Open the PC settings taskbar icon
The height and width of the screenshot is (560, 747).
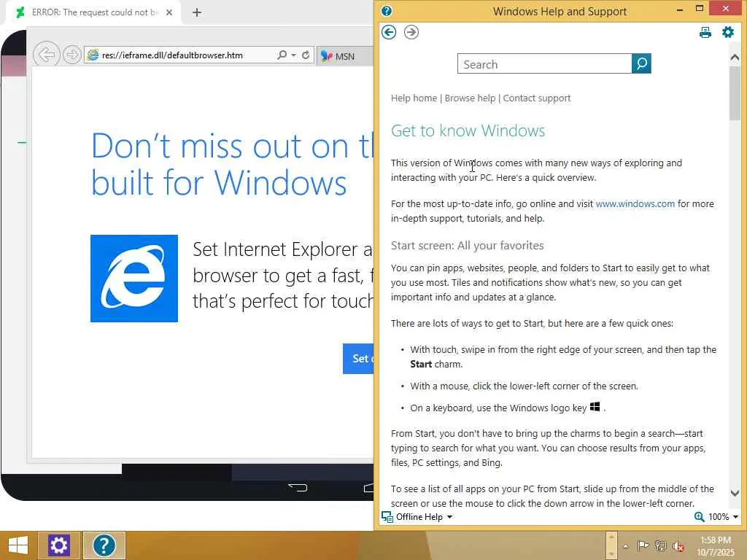(58, 545)
